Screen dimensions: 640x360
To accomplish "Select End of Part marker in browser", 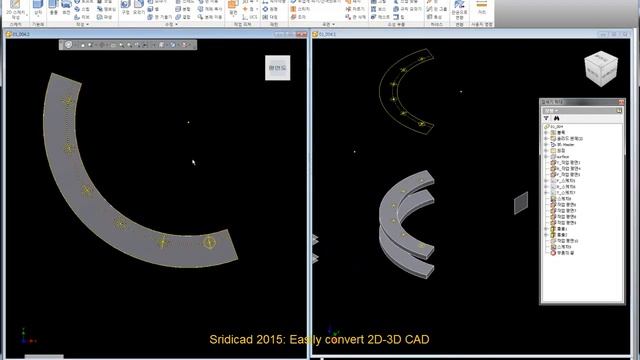I will click(562, 253).
